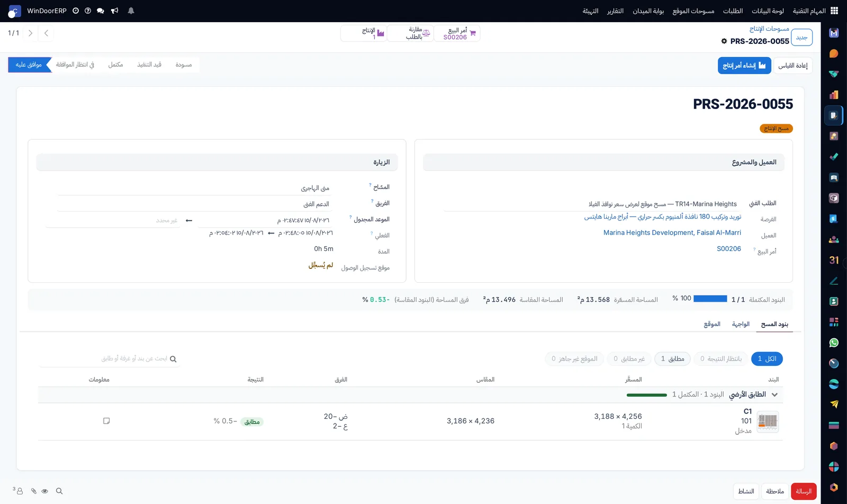This screenshot has height=504, width=847.
Task: Open the help question mark icon
Action: (x=88, y=11)
